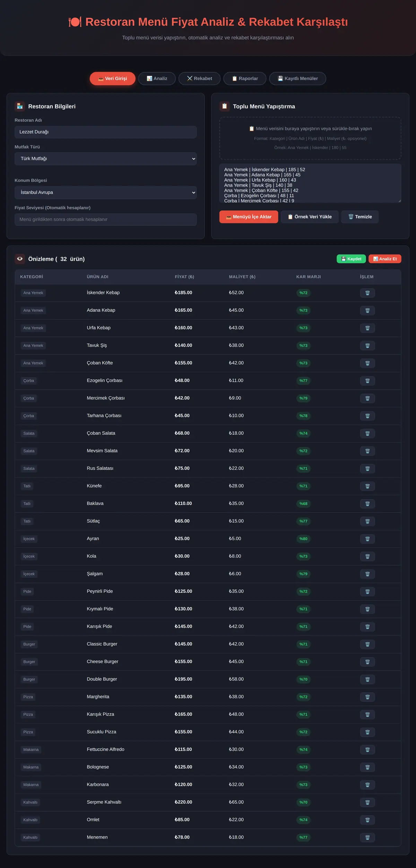
Task: Remove the Künefe row
Action: coord(367,486)
